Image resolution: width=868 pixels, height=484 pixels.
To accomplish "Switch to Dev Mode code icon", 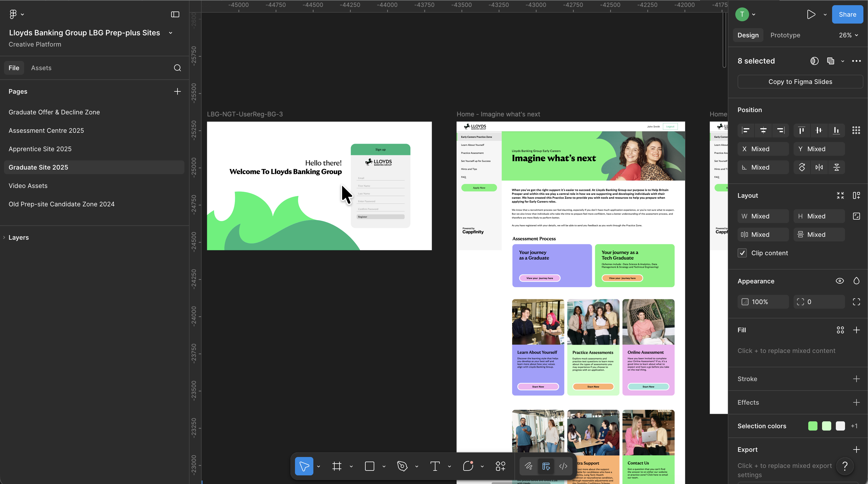I will tap(563, 466).
